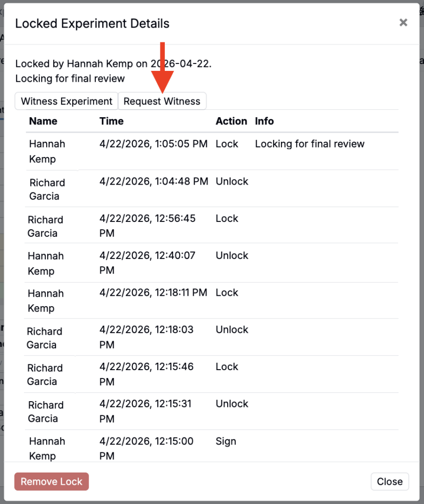Viewport: 424px width, 504px height.
Task: Close the dialog with the X icon
Action: (x=403, y=23)
